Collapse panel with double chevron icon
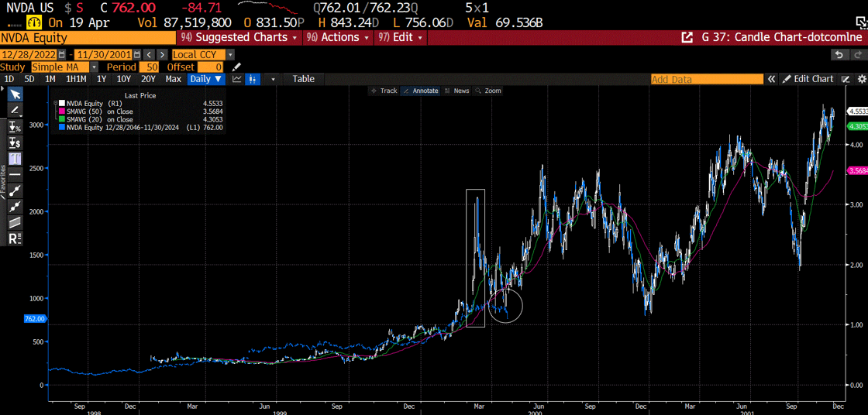Viewport: 868px width, 415px height. point(771,79)
